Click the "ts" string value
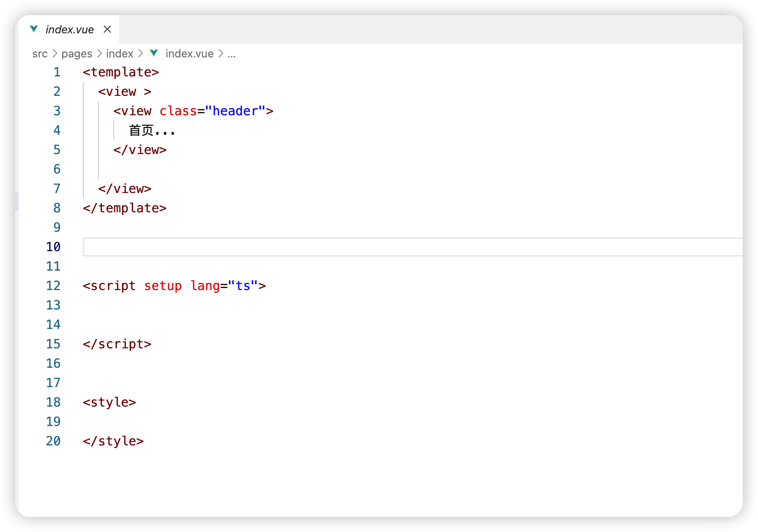The width and height of the screenshot is (758, 532). click(243, 286)
